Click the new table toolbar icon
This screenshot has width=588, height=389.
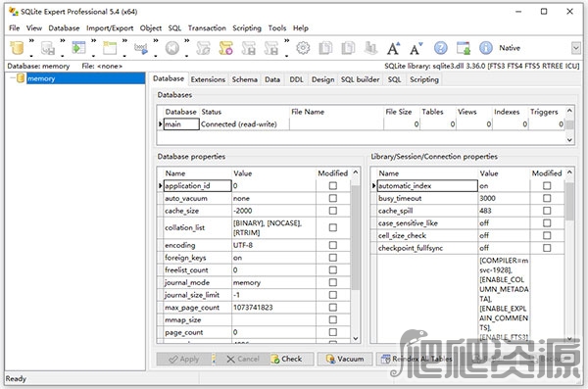pos(110,48)
